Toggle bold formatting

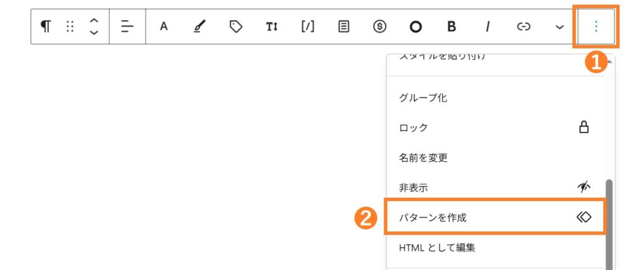pos(452,26)
